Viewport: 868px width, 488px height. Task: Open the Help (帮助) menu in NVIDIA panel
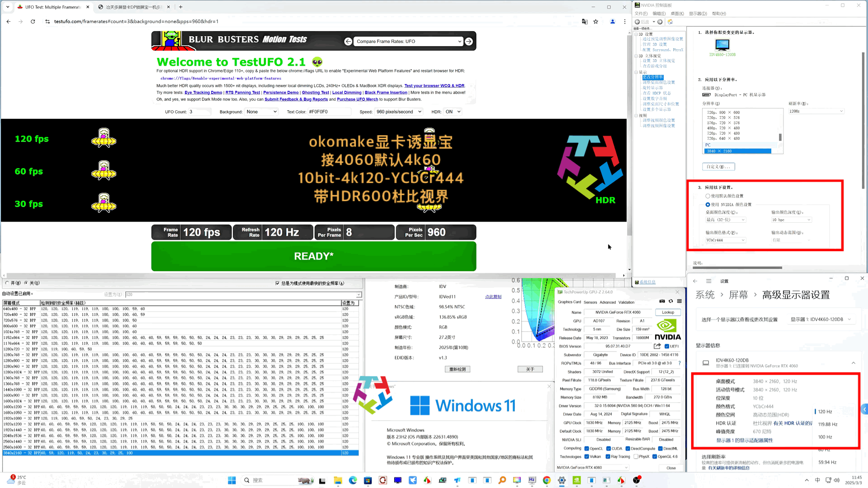tap(719, 14)
